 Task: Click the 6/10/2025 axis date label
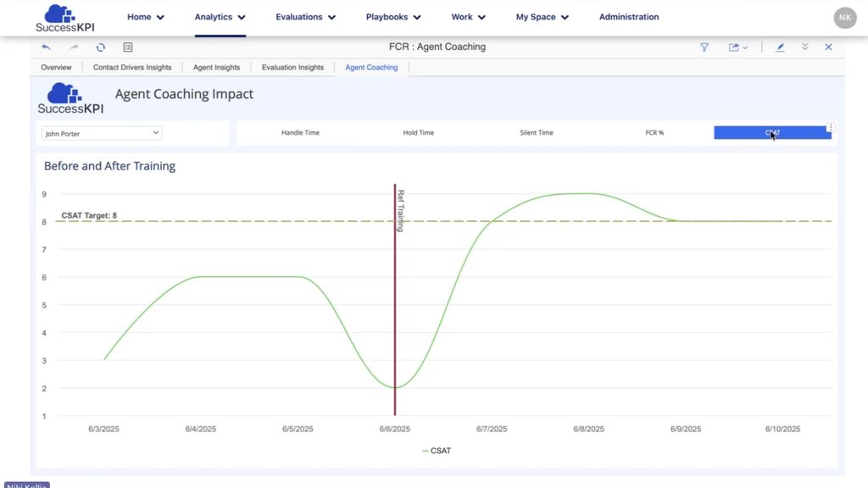(x=782, y=429)
